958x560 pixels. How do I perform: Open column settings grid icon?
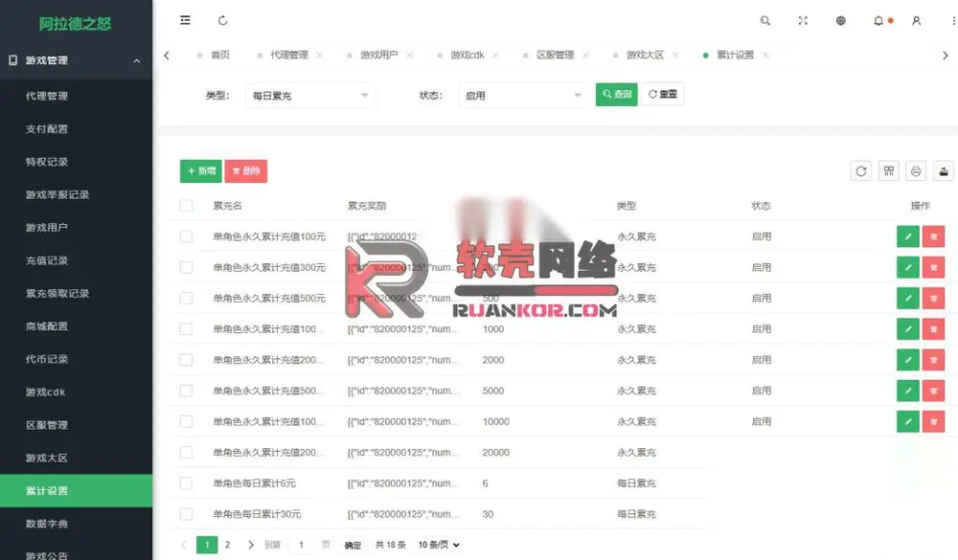pyautogui.click(x=888, y=171)
